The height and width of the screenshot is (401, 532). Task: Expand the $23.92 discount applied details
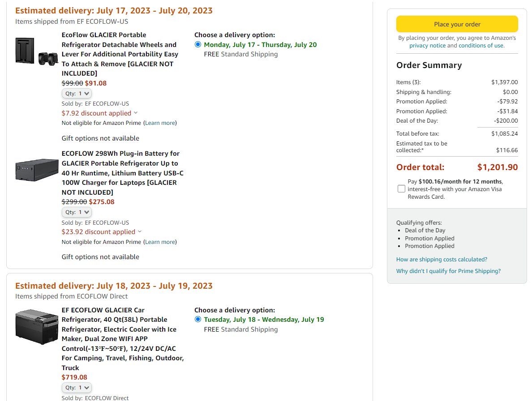(102, 232)
